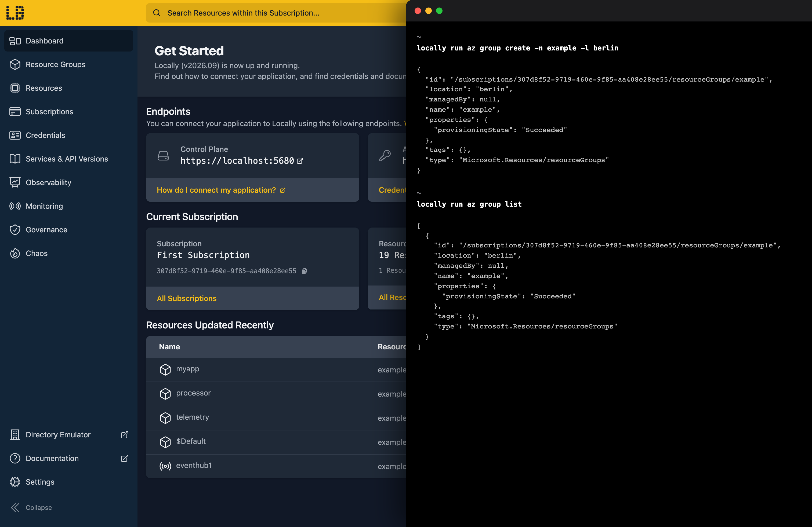The image size is (812, 527).
Task: Click the Control Plane drive icon
Action: coord(163,156)
